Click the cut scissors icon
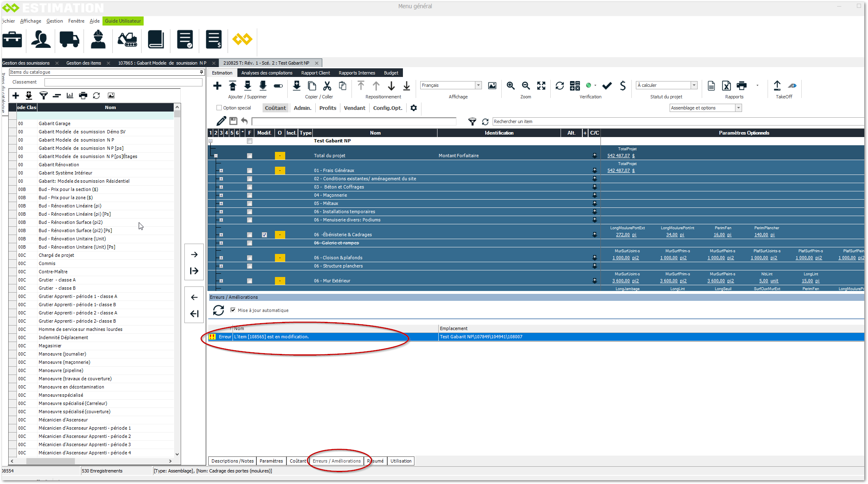The image size is (868, 484). (x=327, y=86)
